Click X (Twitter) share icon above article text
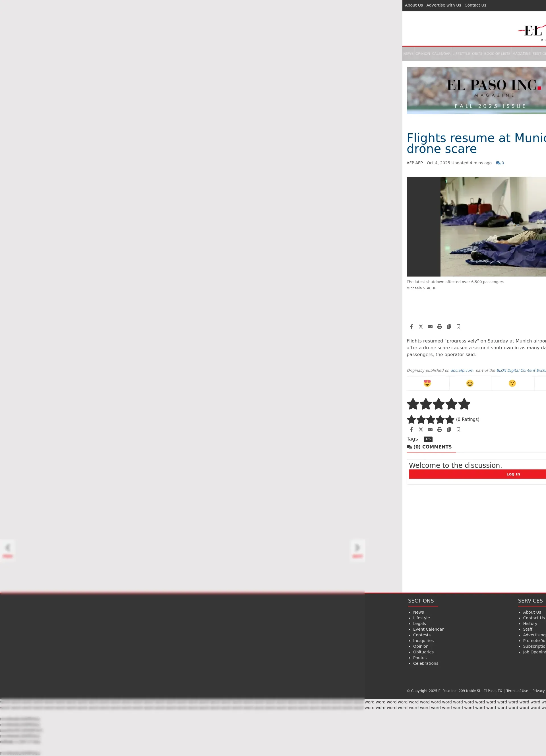Screen dimensions: 546x756 (421, 327)
